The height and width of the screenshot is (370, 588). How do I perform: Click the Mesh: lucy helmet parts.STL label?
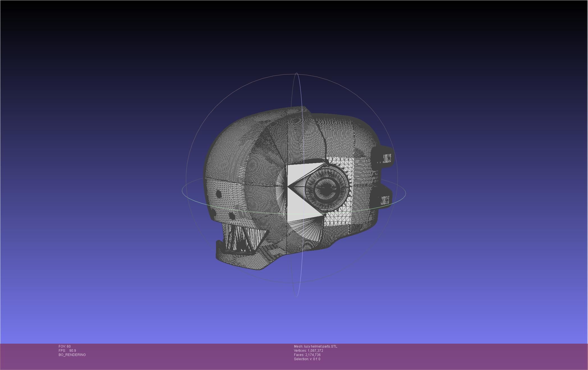316,346
